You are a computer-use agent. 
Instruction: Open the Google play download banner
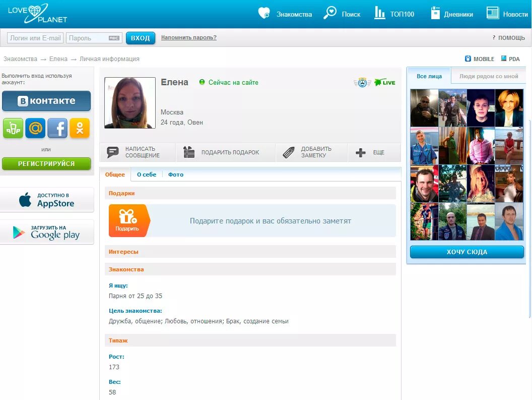point(47,232)
